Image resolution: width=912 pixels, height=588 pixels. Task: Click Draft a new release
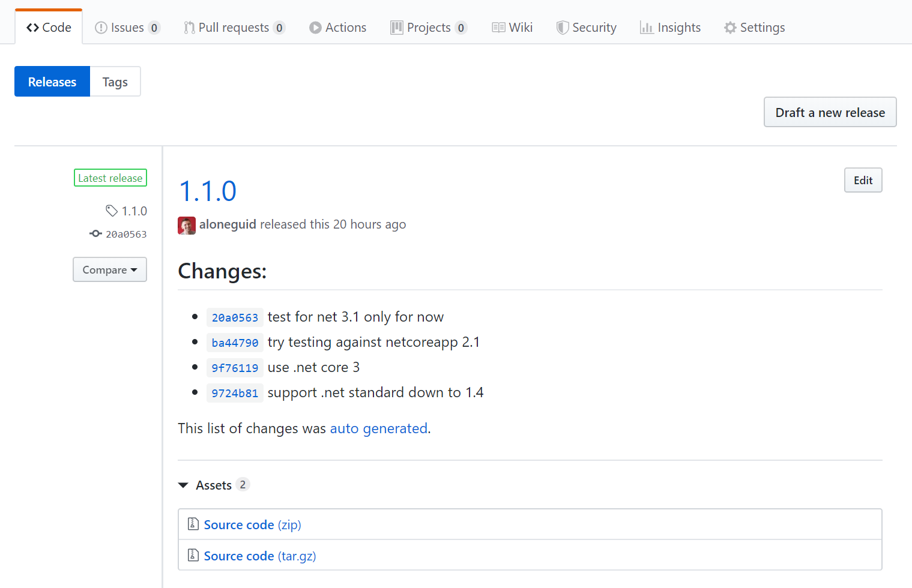pyautogui.click(x=830, y=112)
